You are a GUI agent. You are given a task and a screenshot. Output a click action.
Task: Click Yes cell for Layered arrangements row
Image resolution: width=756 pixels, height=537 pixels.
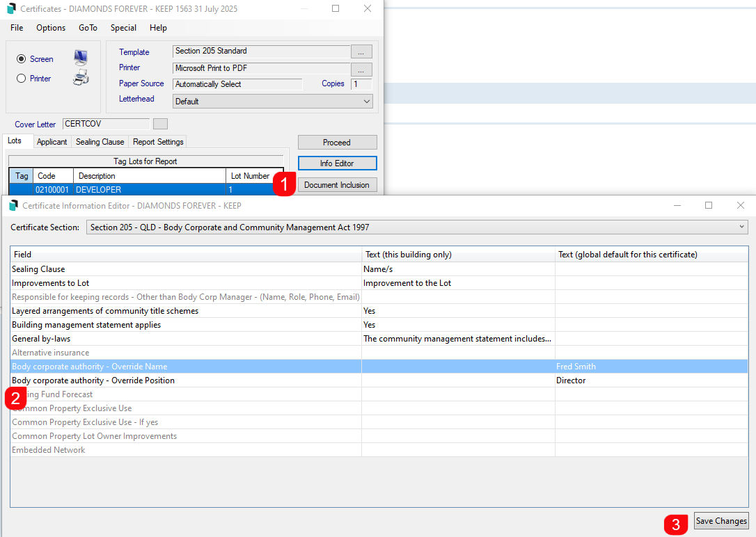tap(458, 311)
